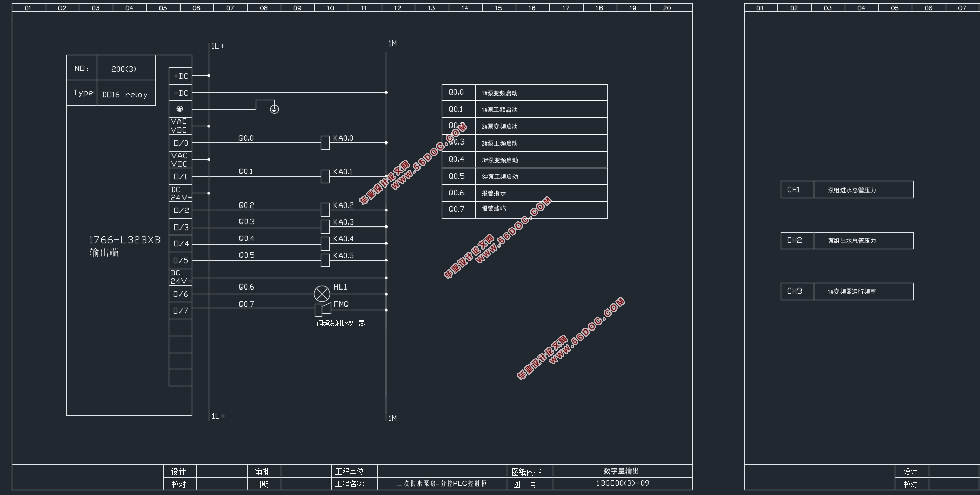
Task: Select the Q0.7 wire label
Action: pos(246,304)
